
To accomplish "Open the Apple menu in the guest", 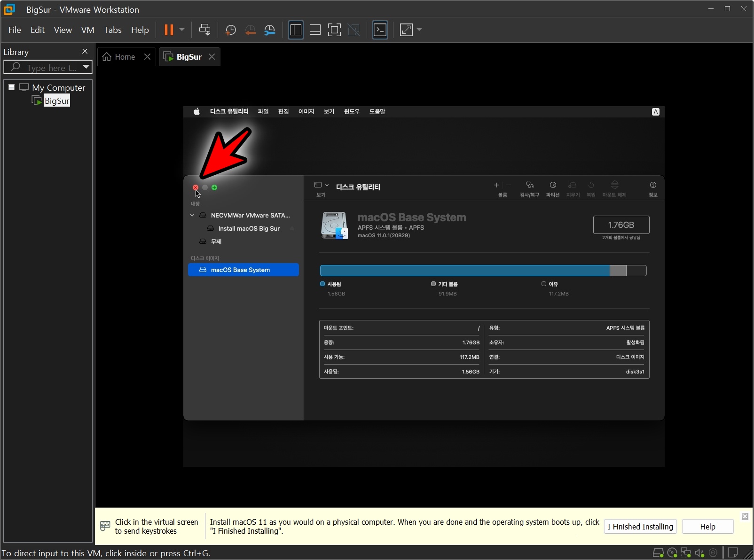I will click(x=196, y=112).
